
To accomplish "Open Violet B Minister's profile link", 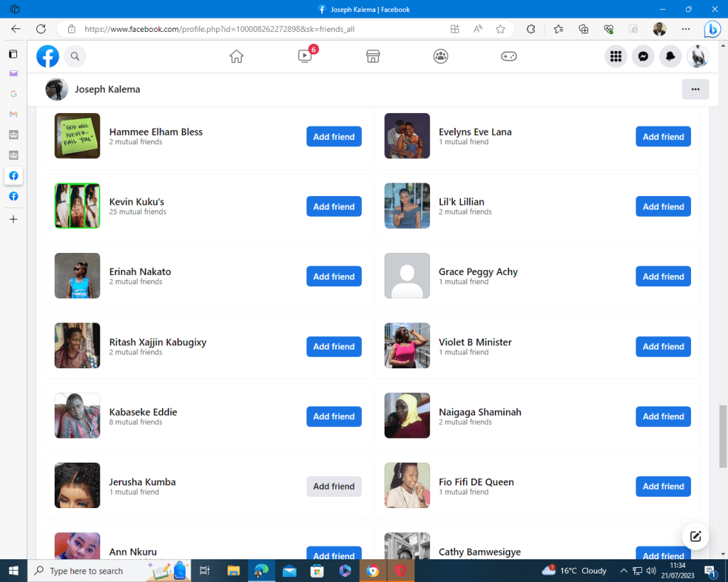I will click(x=475, y=342).
